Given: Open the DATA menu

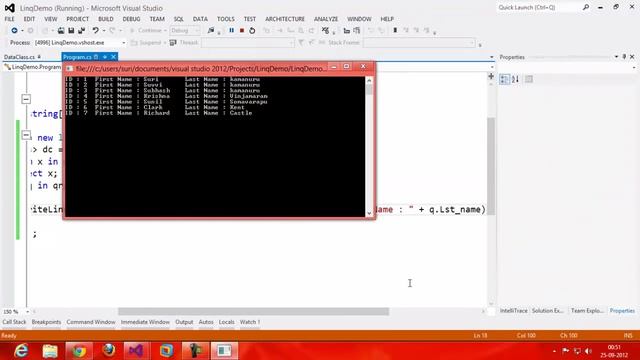Looking at the screenshot, I should pyautogui.click(x=200, y=19).
